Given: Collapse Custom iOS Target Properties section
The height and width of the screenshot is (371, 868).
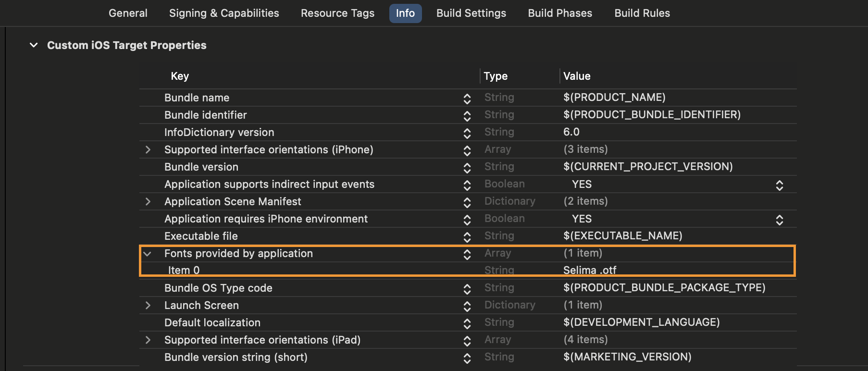Looking at the screenshot, I should [x=34, y=45].
